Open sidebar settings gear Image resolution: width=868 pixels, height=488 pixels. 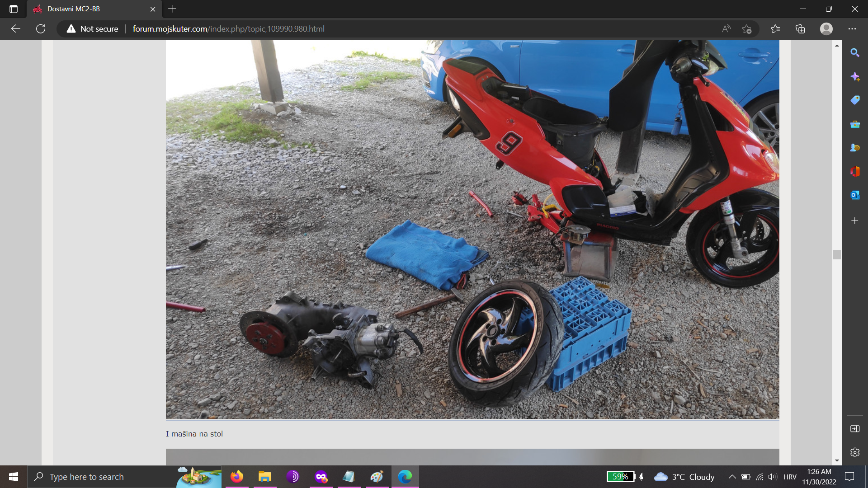[x=855, y=452]
